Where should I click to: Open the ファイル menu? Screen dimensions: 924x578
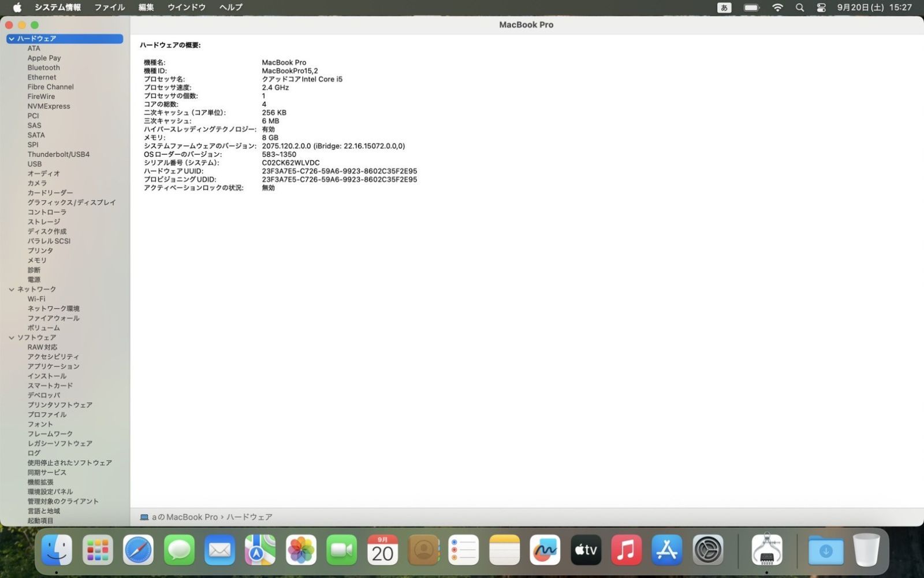coord(109,8)
